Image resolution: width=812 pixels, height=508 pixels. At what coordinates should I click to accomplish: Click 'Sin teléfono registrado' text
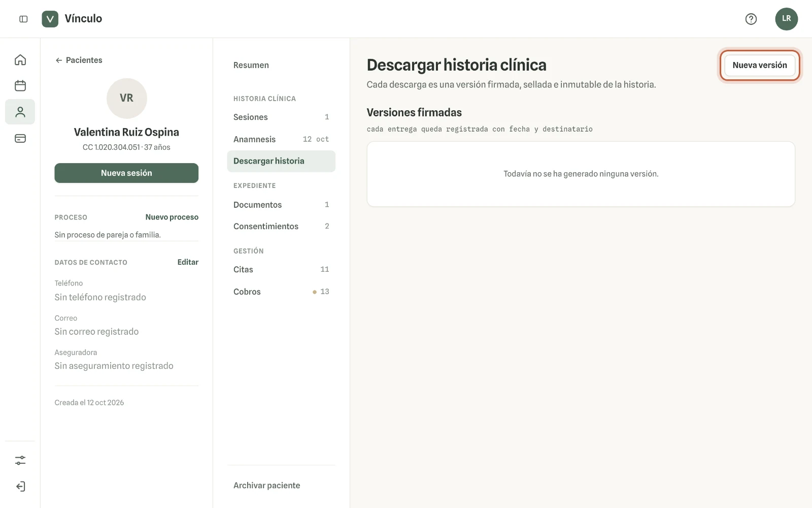pyautogui.click(x=100, y=297)
